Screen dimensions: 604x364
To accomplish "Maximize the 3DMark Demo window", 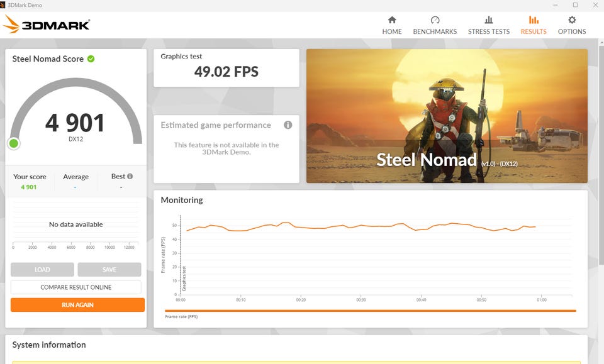I will click(575, 5).
